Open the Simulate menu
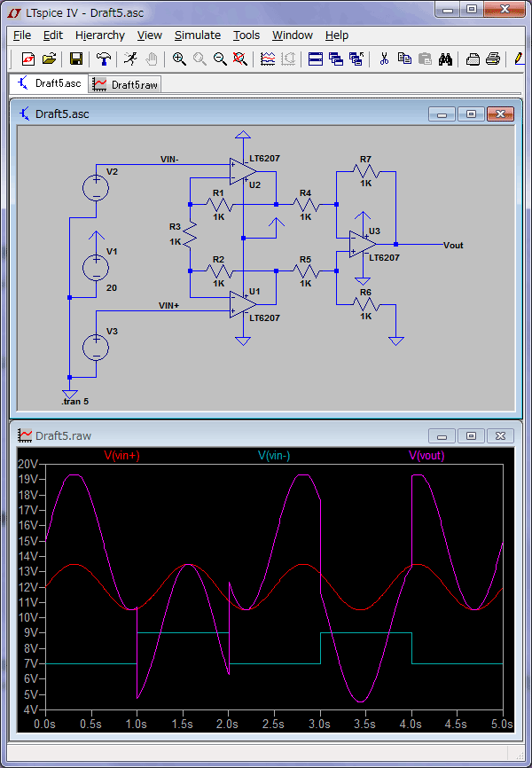This screenshot has height=768, width=532. (x=198, y=35)
